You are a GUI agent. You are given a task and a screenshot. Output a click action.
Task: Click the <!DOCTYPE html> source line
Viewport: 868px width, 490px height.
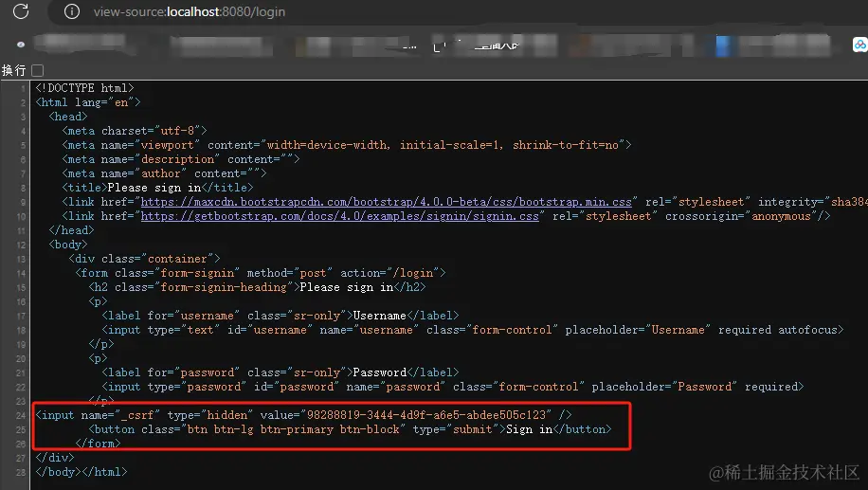[x=84, y=88]
